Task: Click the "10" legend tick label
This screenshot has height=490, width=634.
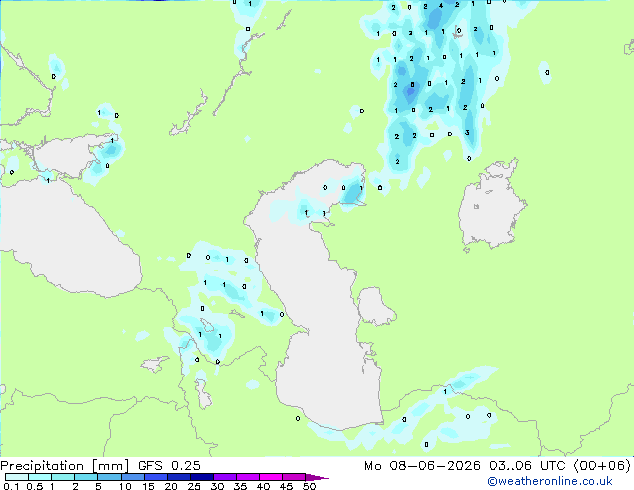Action: coord(125,486)
